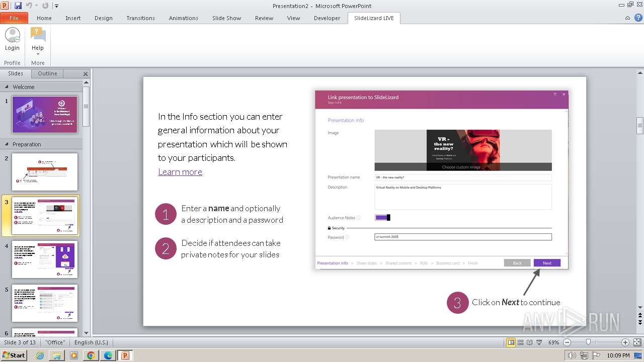Image resolution: width=644 pixels, height=362 pixels.
Task: Switch to the Outline pane tab
Action: (x=47, y=73)
